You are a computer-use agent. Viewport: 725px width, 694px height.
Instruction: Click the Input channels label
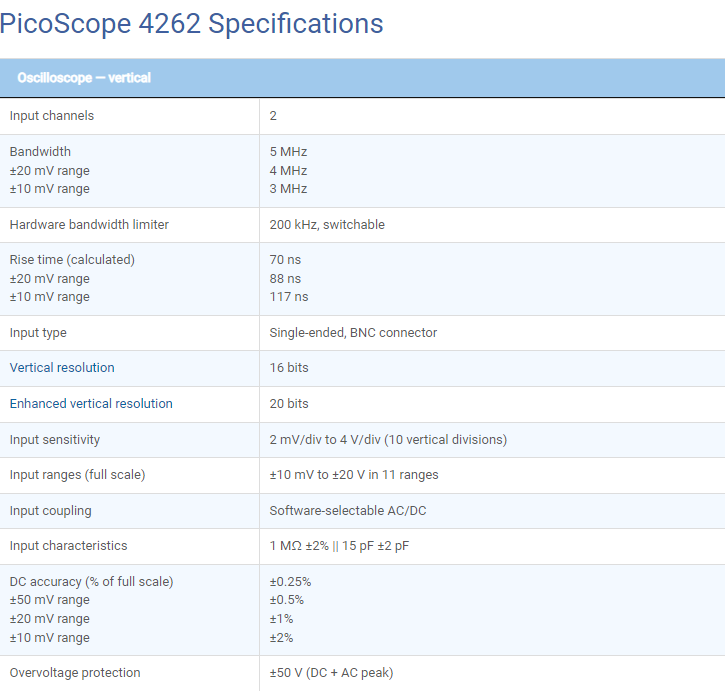pyautogui.click(x=52, y=116)
